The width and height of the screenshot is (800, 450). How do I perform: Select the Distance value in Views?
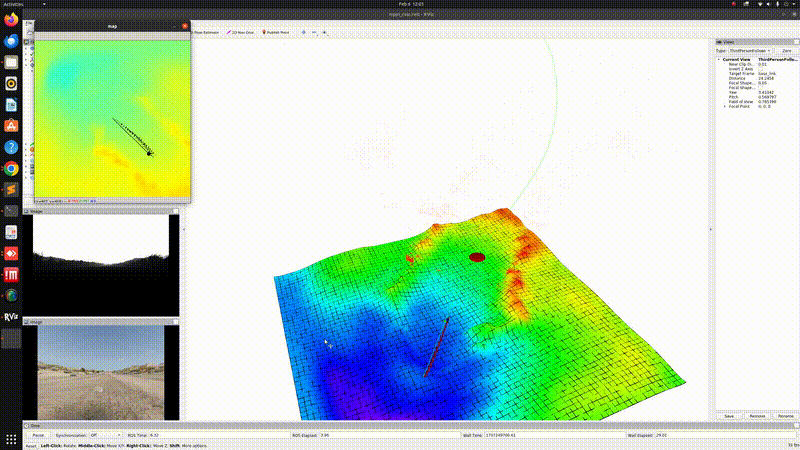point(766,79)
